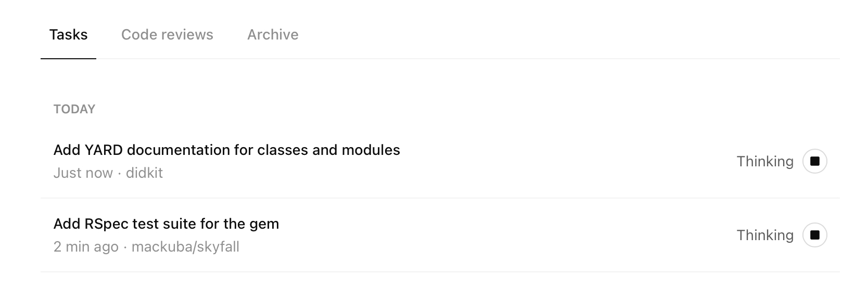Stop the YARD documentation task
Screen dimensions: 868x289
[814, 161]
